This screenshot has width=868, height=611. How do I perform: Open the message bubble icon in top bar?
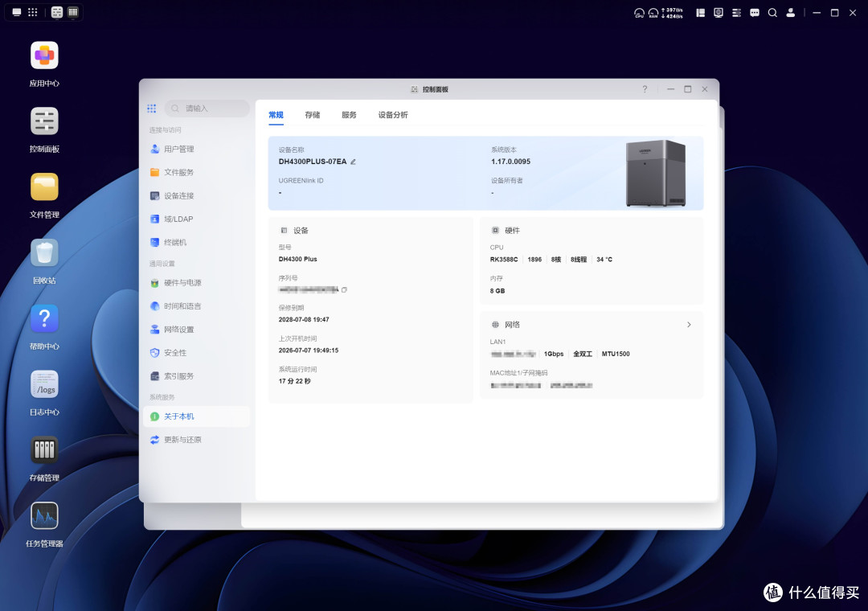click(x=755, y=12)
